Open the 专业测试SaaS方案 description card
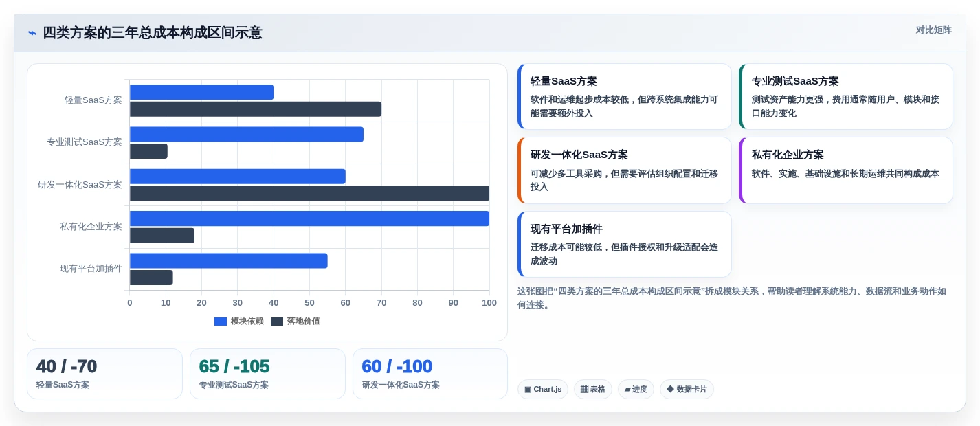980x426 pixels. coord(846,97)
